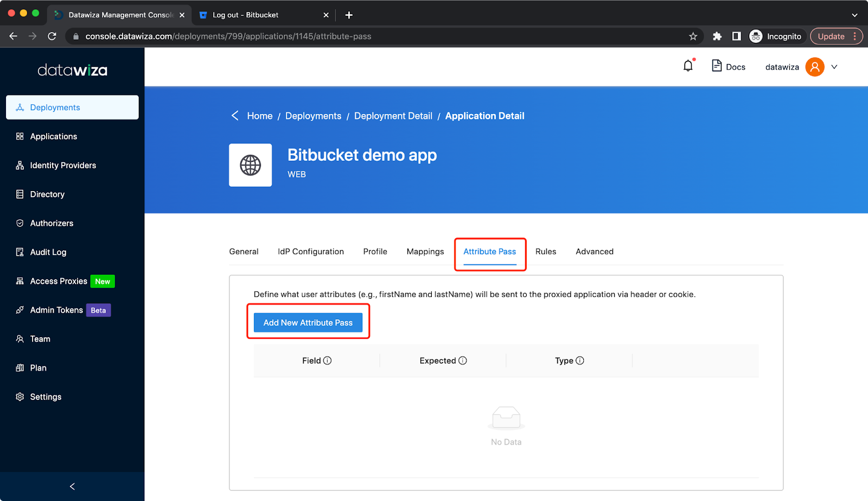Open Access Proxies in the sidebar

click(72, 281)
